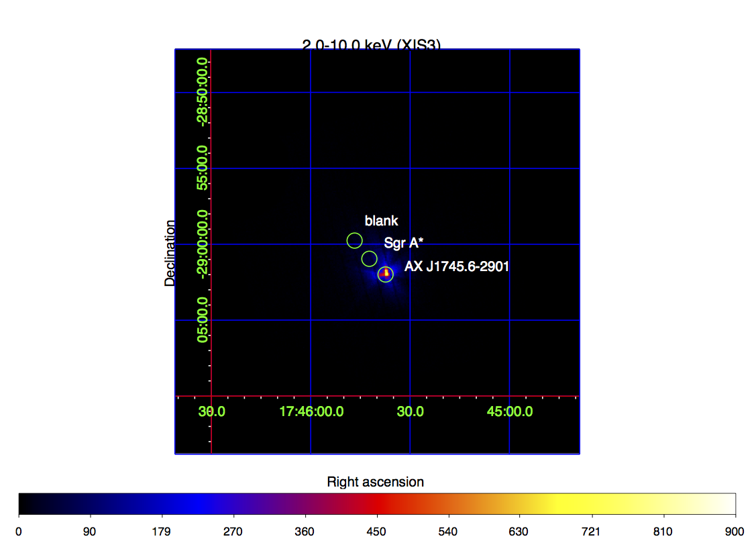Click the '810' colorbar label

coord(663,532)
